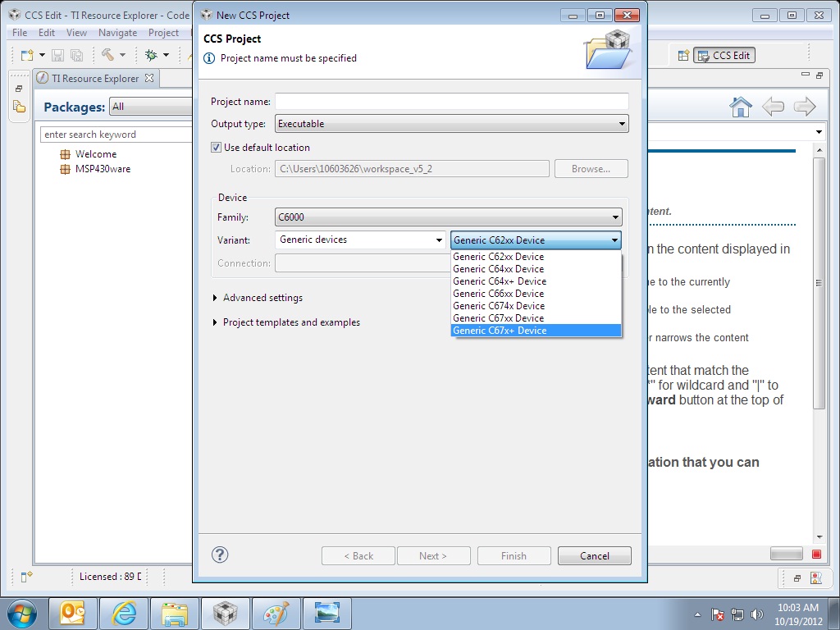Open the Output type dropdown
Image resolution: width=840 pixels, height=630 pixels.
452,124
